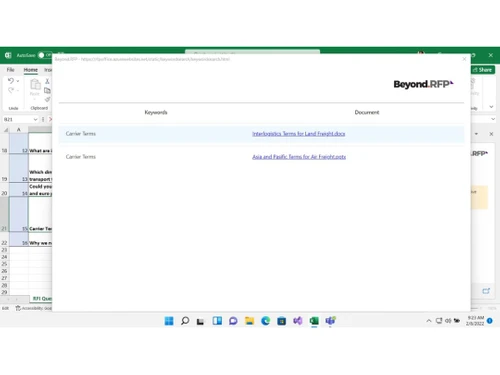Click Carrier Terms in the Land Freight row

point(81,134)
